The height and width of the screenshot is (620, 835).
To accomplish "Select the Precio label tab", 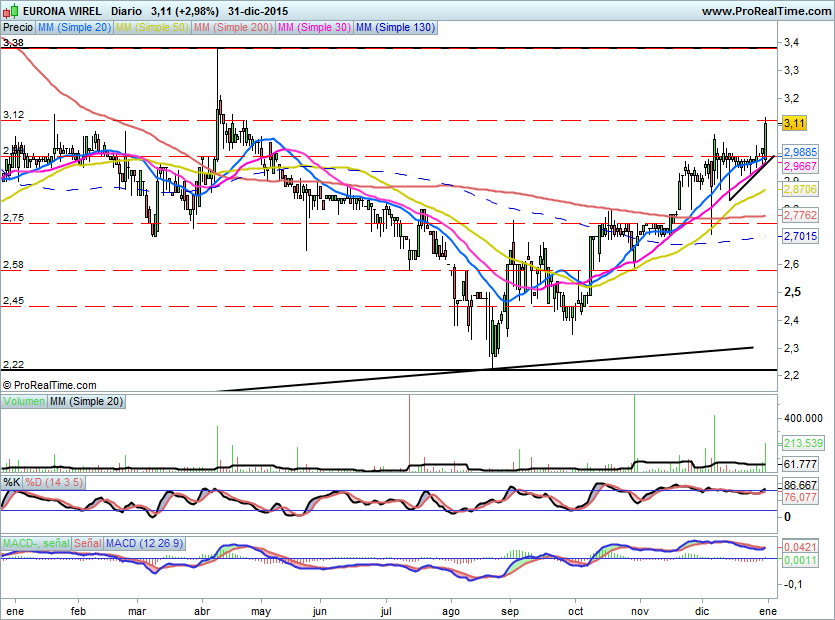I will (17, 28).
